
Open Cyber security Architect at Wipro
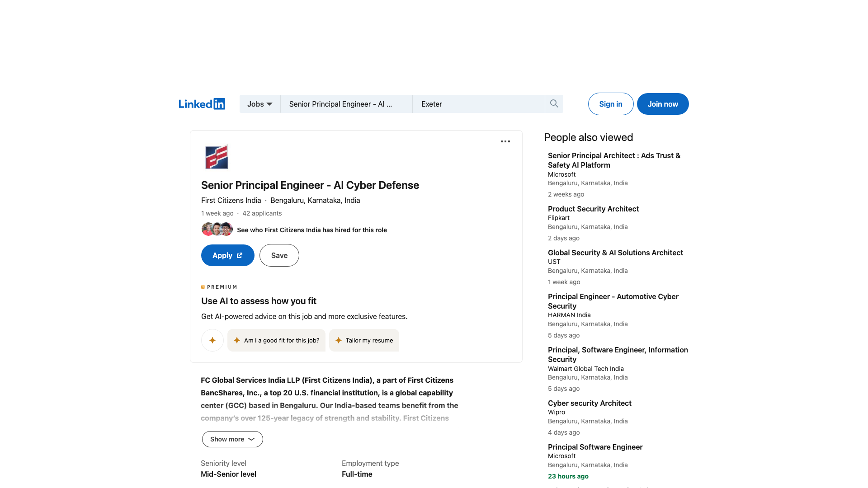590,403
